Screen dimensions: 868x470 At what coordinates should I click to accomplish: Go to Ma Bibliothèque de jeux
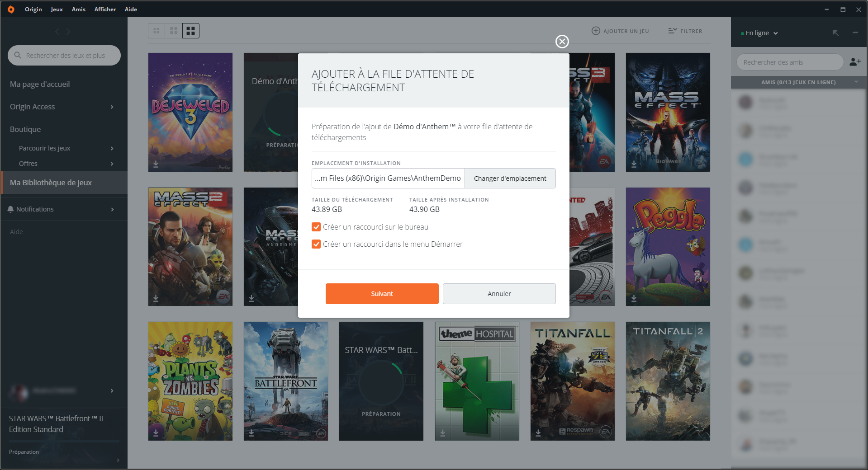pos(64,183)
